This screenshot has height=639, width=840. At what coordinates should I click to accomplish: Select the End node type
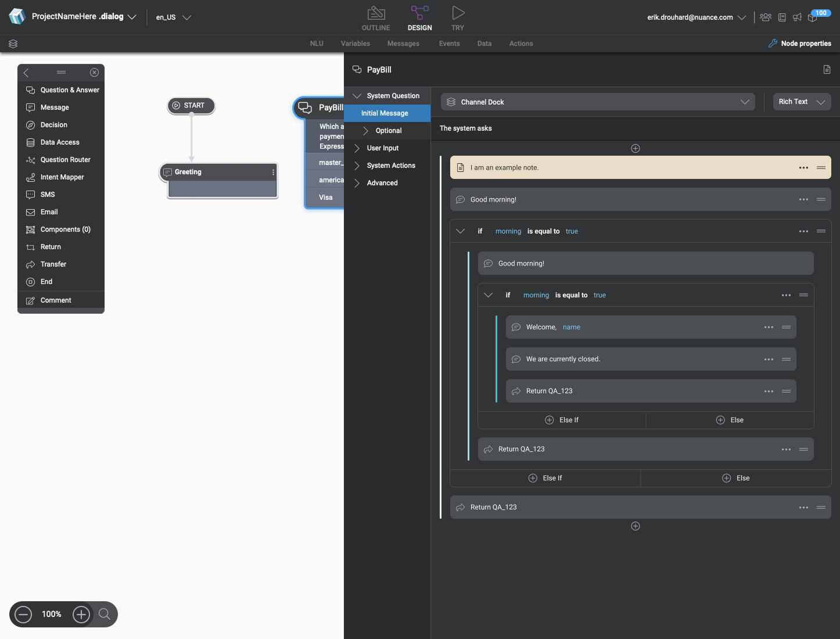click(x=61, y=282)
